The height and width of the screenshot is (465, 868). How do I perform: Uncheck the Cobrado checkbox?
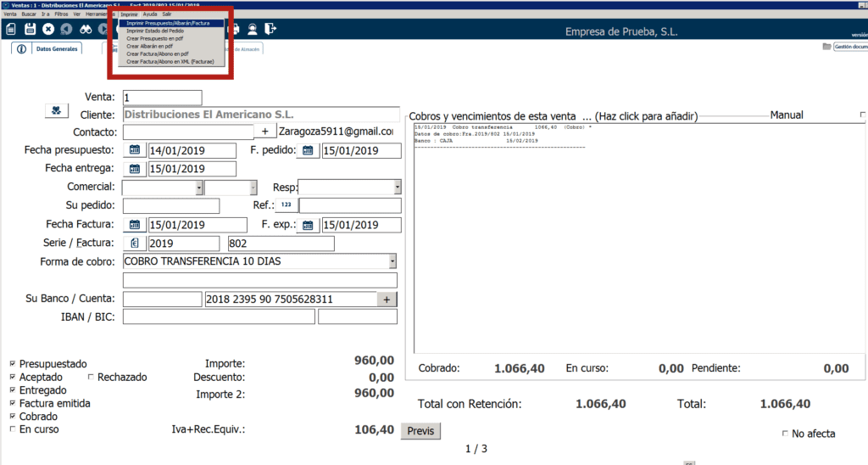(12, 417)
